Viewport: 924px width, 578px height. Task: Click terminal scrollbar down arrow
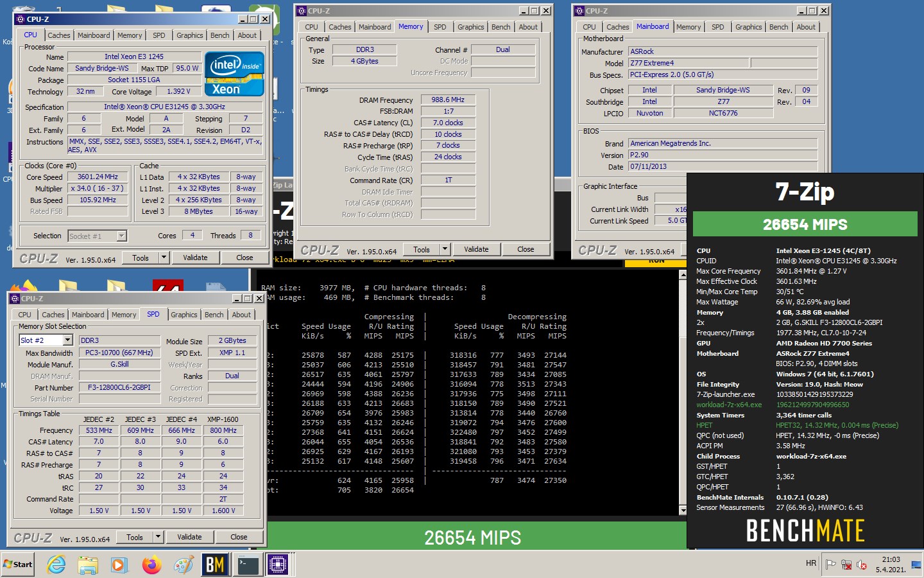(x=683, y=511)
